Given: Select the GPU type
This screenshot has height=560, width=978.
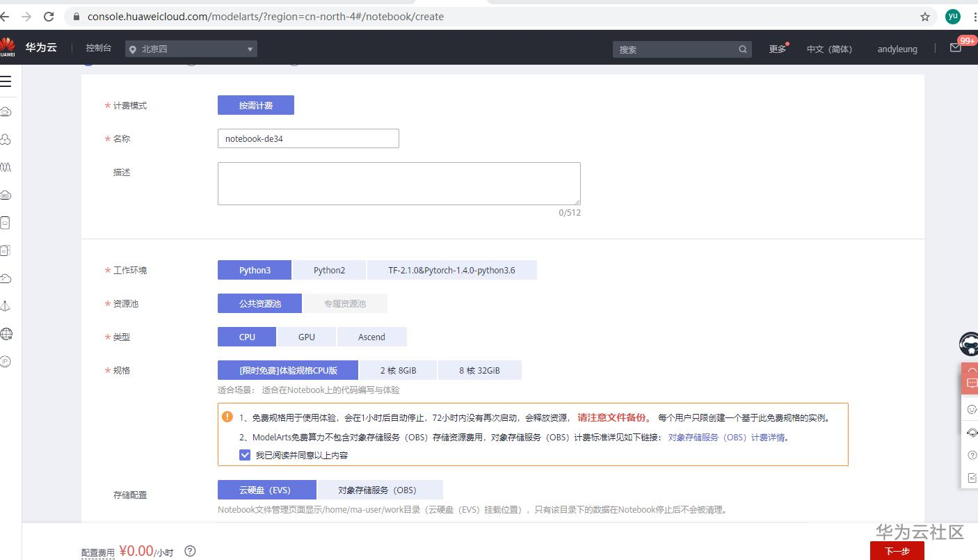Looking at the screenshot, I should coord(307,337).
